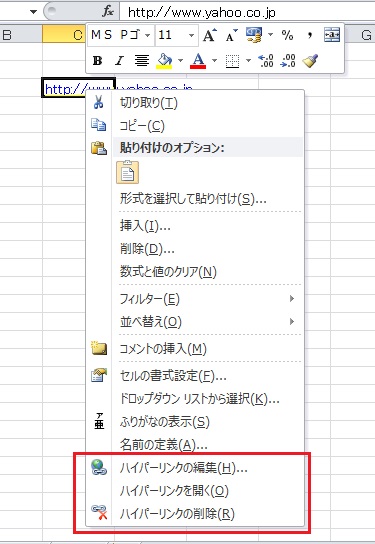This screenshot has width=375, height=544.
Task: Open セルの書式設定(F)... dialog
Action: tap(195, 375)
